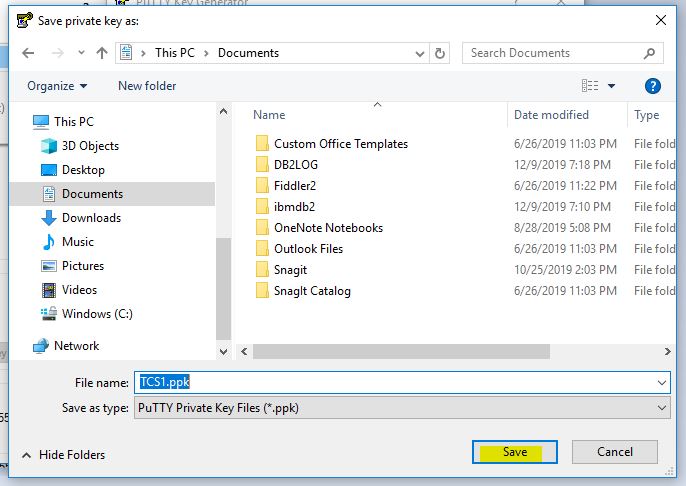Open the Organize menu
The width and height of the screenshot is (686, 486).
pyautogui.click(x=57, y=86)
